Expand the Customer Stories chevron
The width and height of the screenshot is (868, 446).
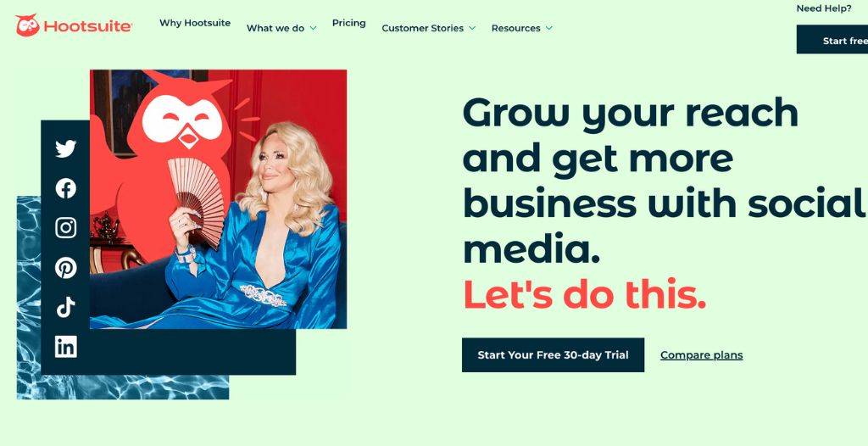click(472, 28)
